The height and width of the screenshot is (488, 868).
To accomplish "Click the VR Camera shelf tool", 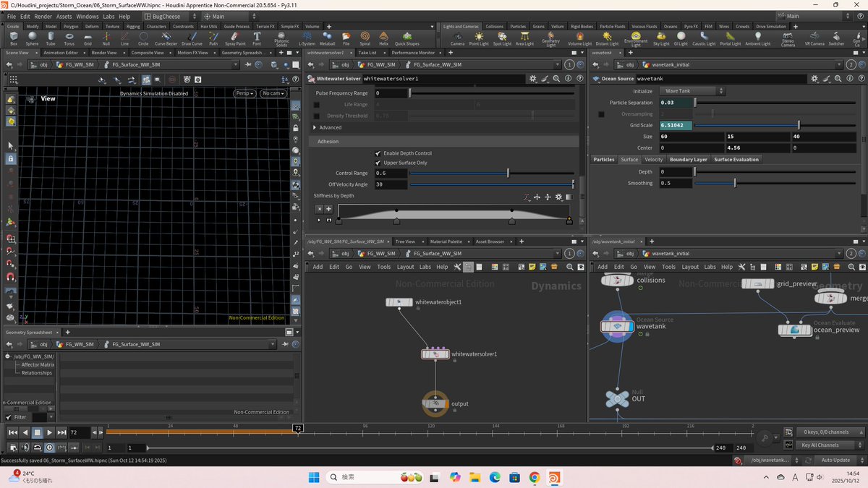I will click(x=814, y=39).
